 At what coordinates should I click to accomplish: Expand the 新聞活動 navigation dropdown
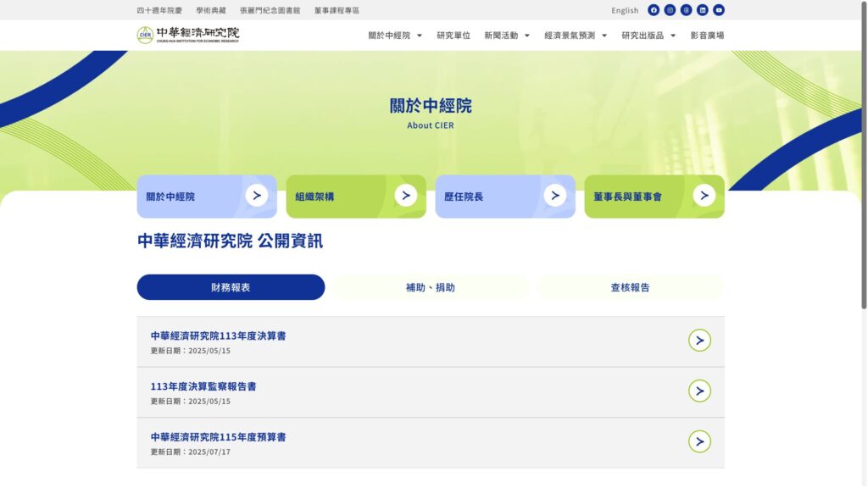click(507, 36)
